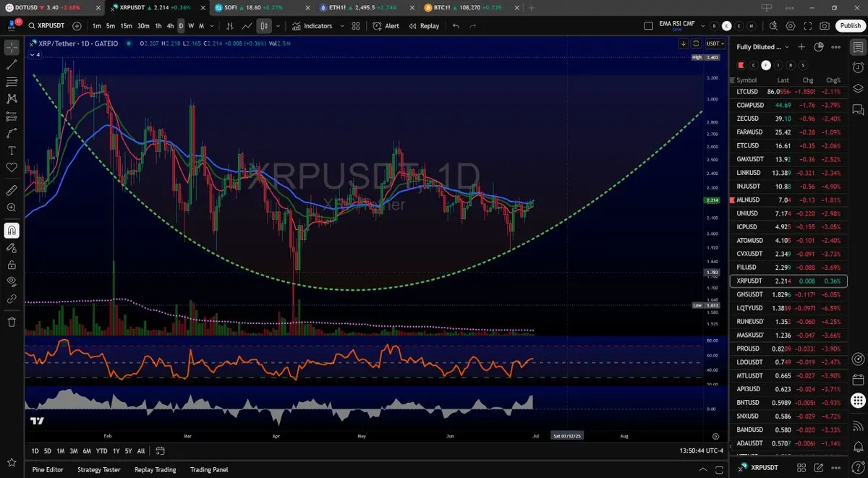Expand the USDT currency dropdown
Viewport: 868px width, 478px height.
[715, 43]
